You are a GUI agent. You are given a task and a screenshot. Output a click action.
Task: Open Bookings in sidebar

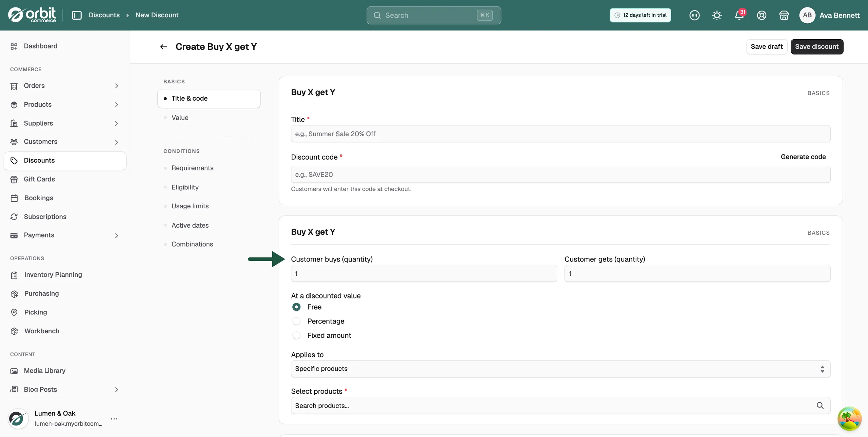click(x=65, y=198)
